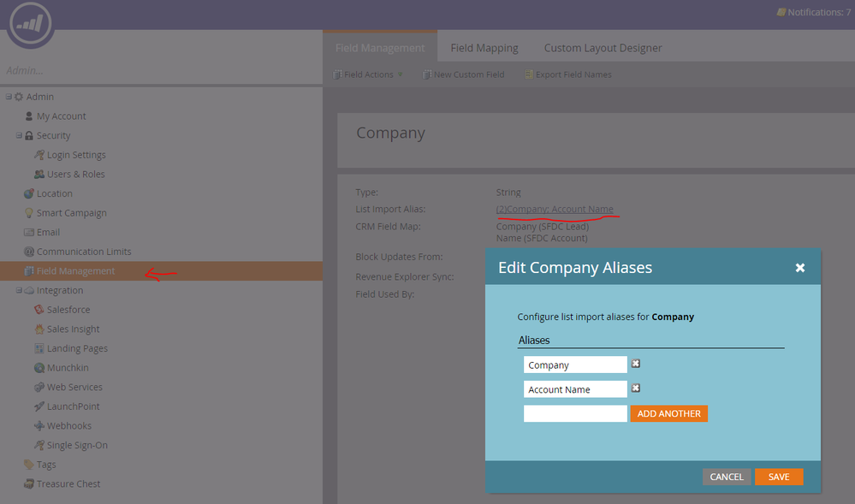Switch to the Field Management tab
The image size is (855, 504).
[x=380, y=48]
